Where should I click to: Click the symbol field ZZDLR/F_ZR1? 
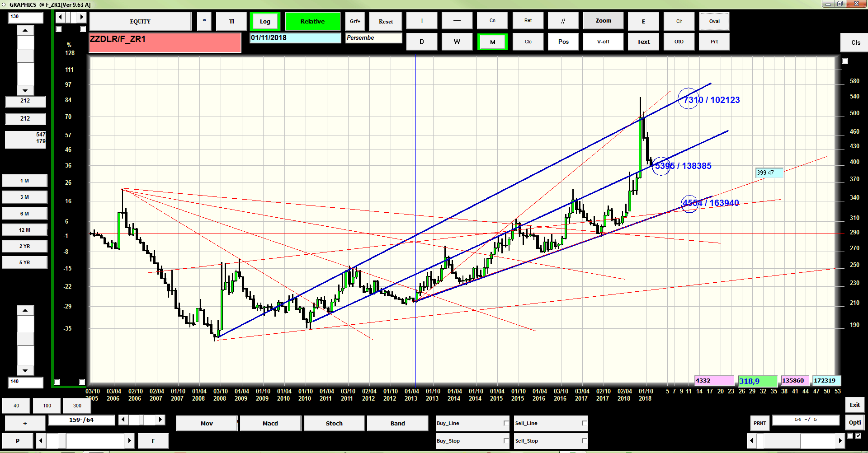coord(165,43)
